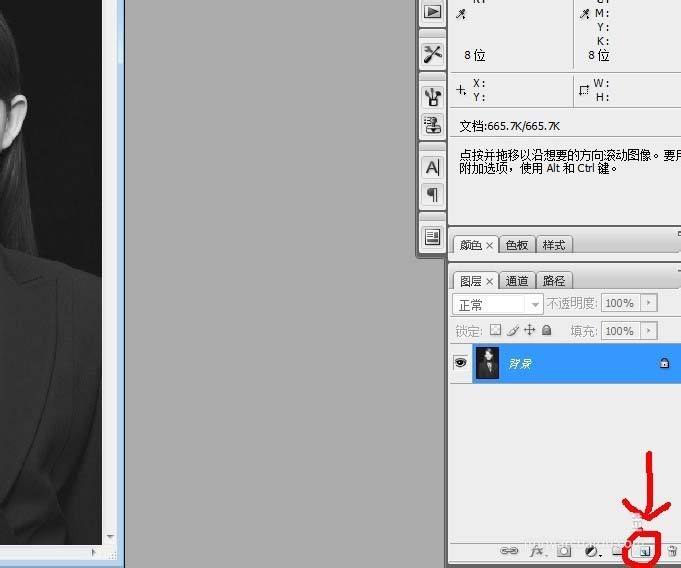Add a layer mask via the mask icon
Image resolution: width=681 pixels, height=568 pixels.
[564, 551]
